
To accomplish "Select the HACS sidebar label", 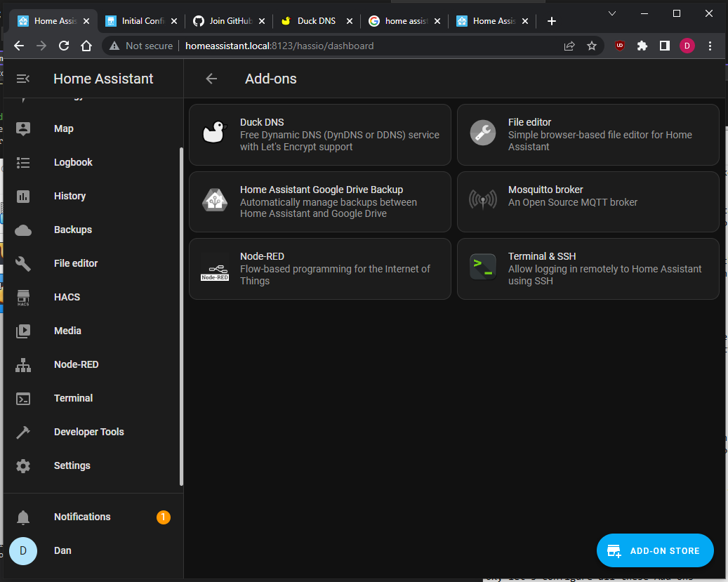I will (x=67, y=297).
